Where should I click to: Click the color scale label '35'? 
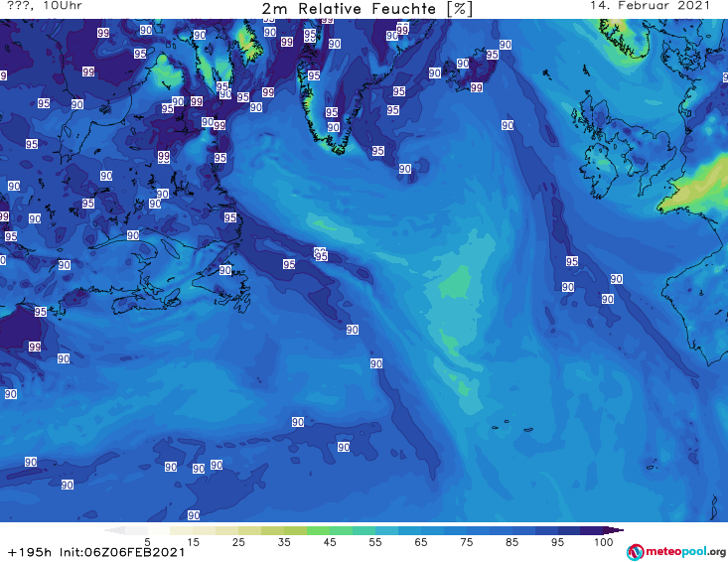(x=284, y=542)
